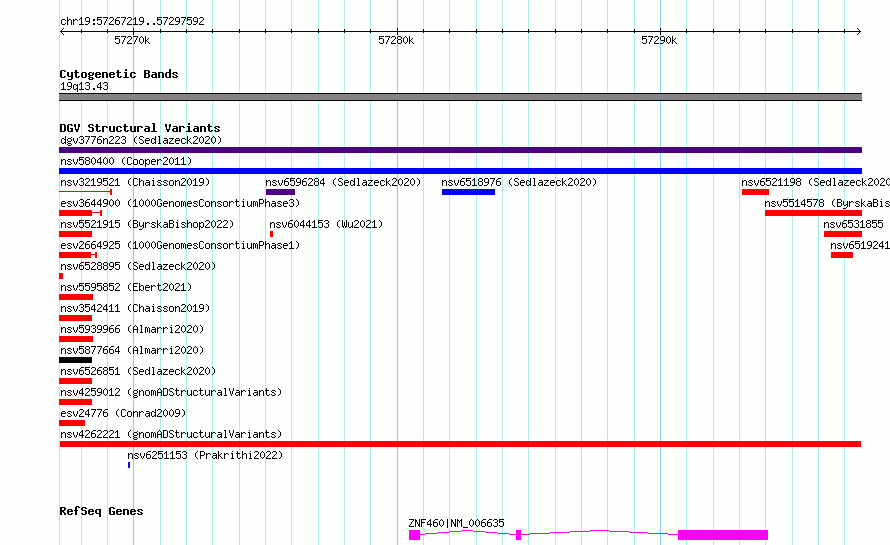
Task: Click the tiny red nsv6528895 marker
Action: coord(61,276)
